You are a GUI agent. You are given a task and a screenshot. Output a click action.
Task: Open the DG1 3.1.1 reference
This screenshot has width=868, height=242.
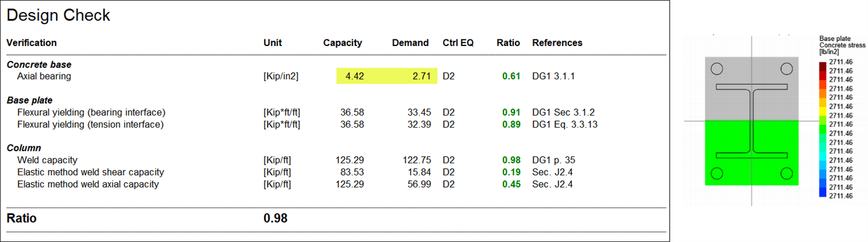552,76
